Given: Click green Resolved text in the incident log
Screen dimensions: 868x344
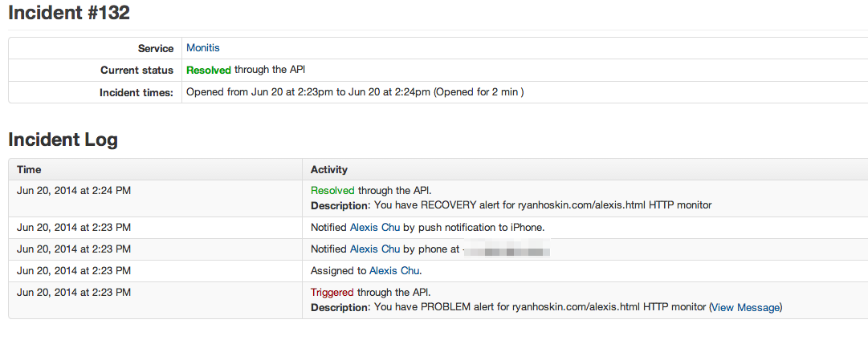Looking at the screenshot, I should (332, 191).
